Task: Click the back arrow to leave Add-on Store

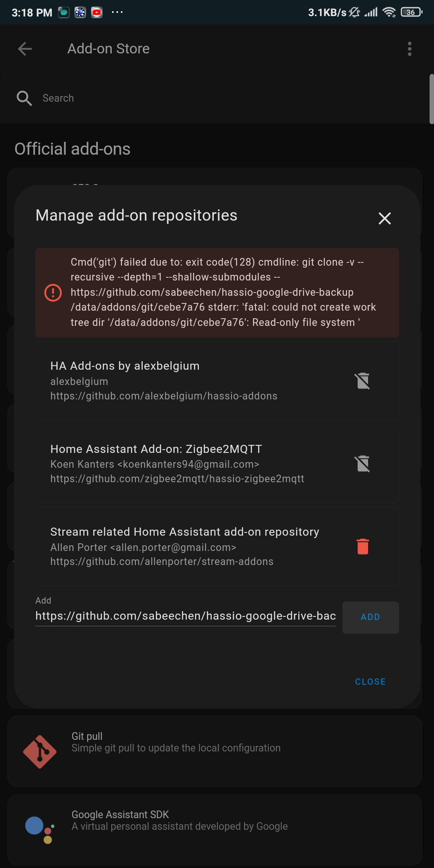Action: click(25, 49)
